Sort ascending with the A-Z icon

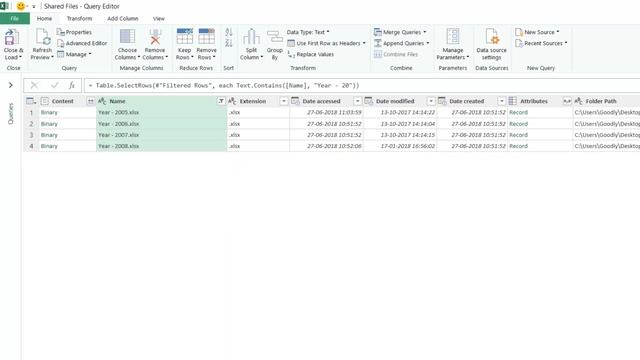click(x=229, y=32)
